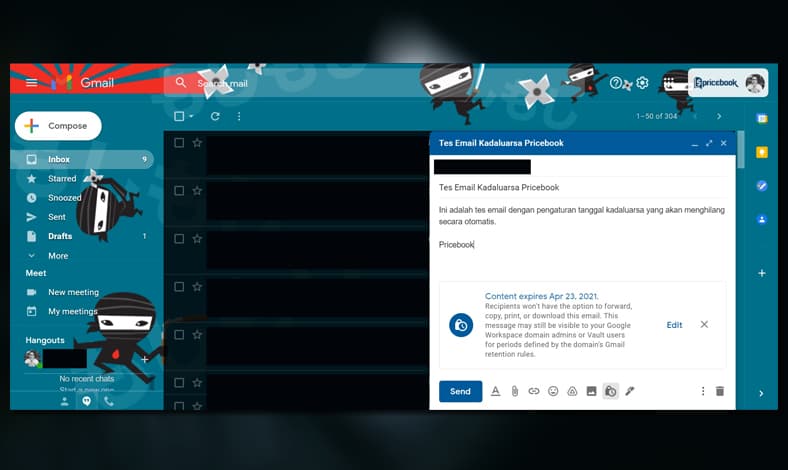Minimize the compose window
Image resolution: width=788 pixels, height=470 pixels.
pyautogui.click(x=695, y=144)
